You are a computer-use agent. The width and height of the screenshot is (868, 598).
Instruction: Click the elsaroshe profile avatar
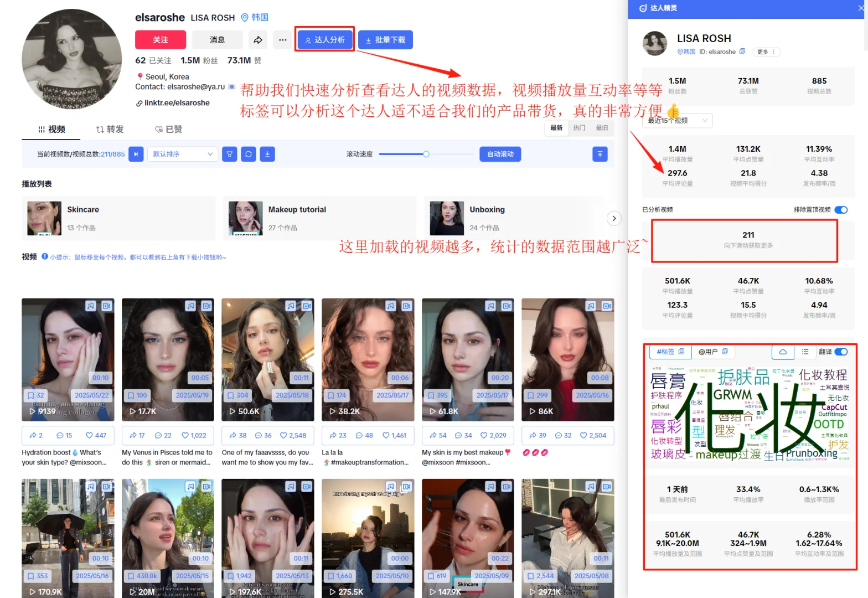pyautogui.click(x=72, y=59)
